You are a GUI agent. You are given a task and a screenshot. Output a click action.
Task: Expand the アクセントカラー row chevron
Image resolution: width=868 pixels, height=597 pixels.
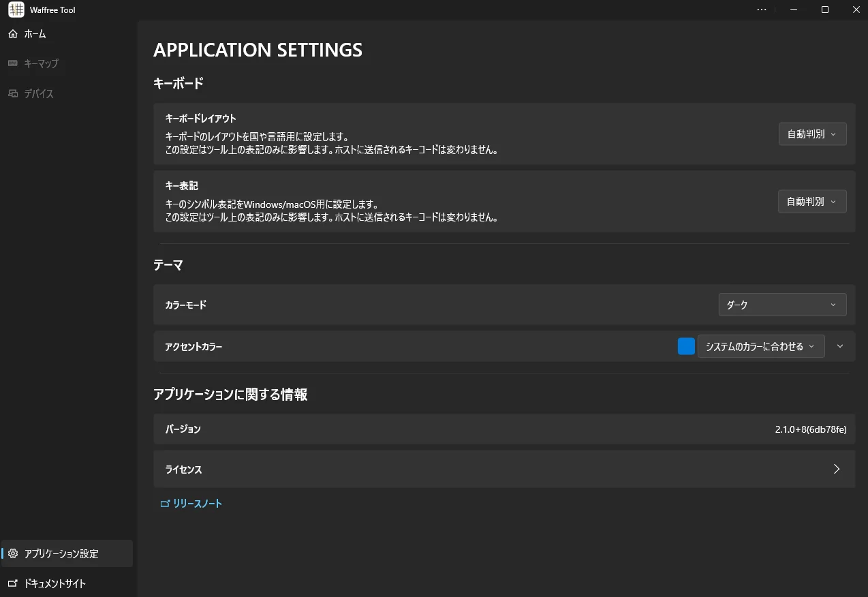(x=840, y=346)
